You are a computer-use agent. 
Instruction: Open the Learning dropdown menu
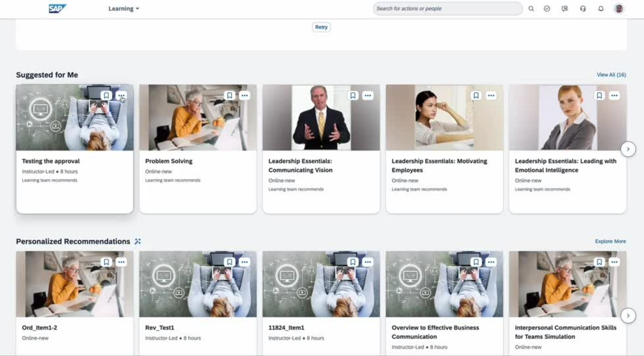tap(123, 9)
